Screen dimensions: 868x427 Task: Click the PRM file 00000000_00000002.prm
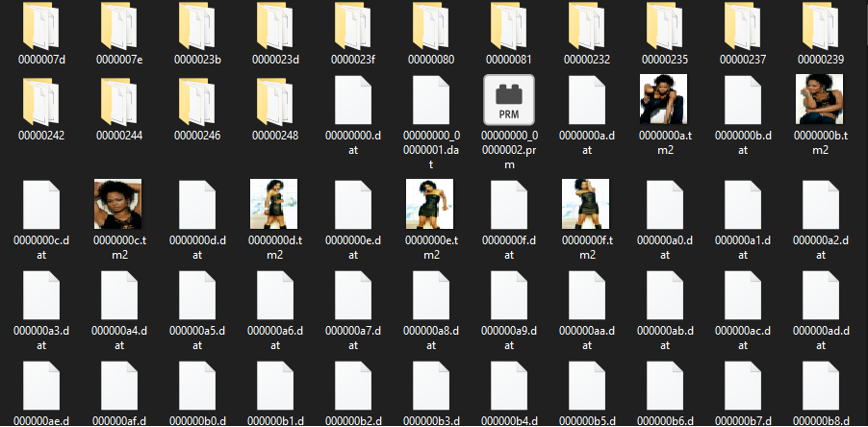pyautogui.click(x=508, y=99)
